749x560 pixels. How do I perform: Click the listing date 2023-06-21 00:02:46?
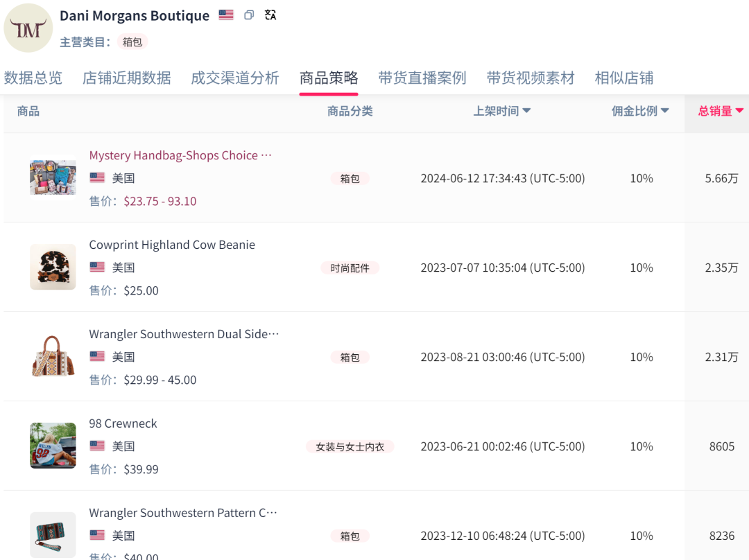click(x=503, y=446)
